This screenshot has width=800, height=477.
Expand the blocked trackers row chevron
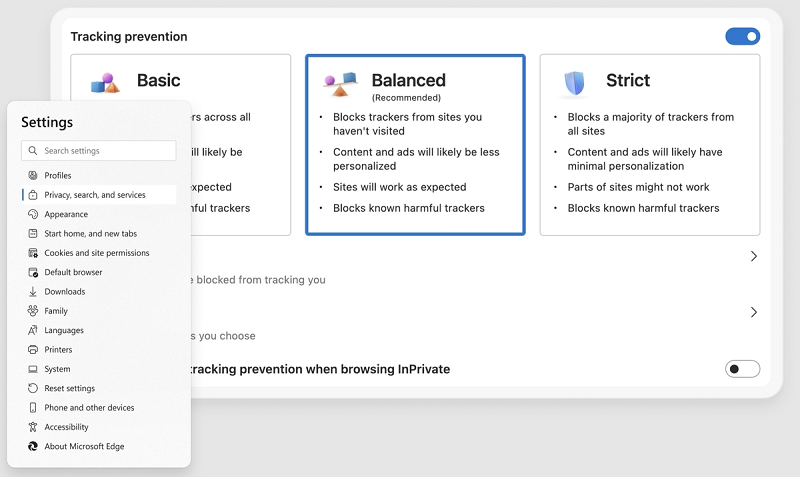tap(753, 256)
